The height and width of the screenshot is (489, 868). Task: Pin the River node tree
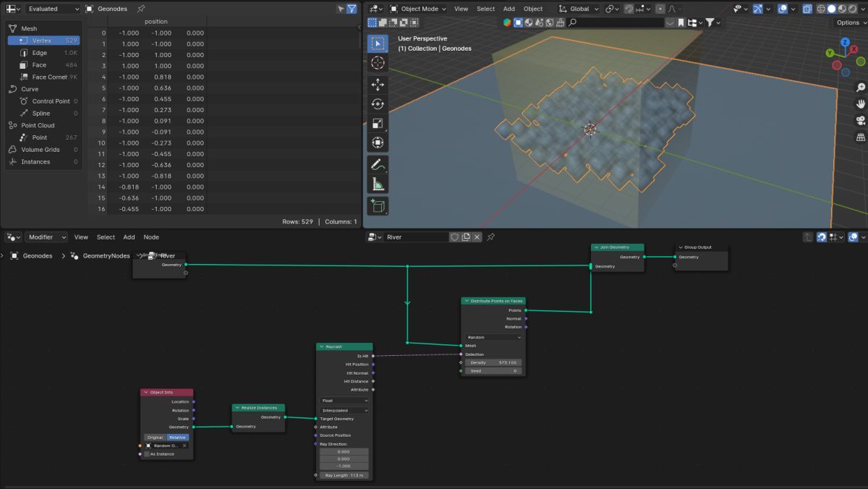click(490, 237)
